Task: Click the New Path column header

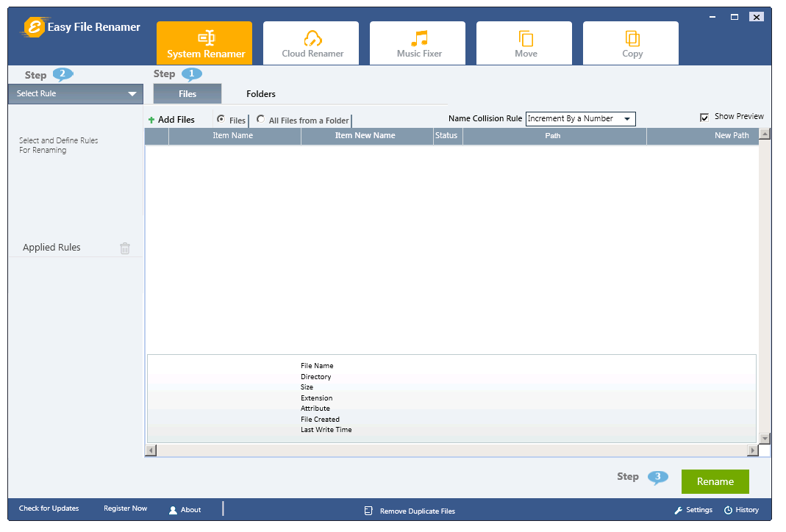Action: click(x=702, y=136)
